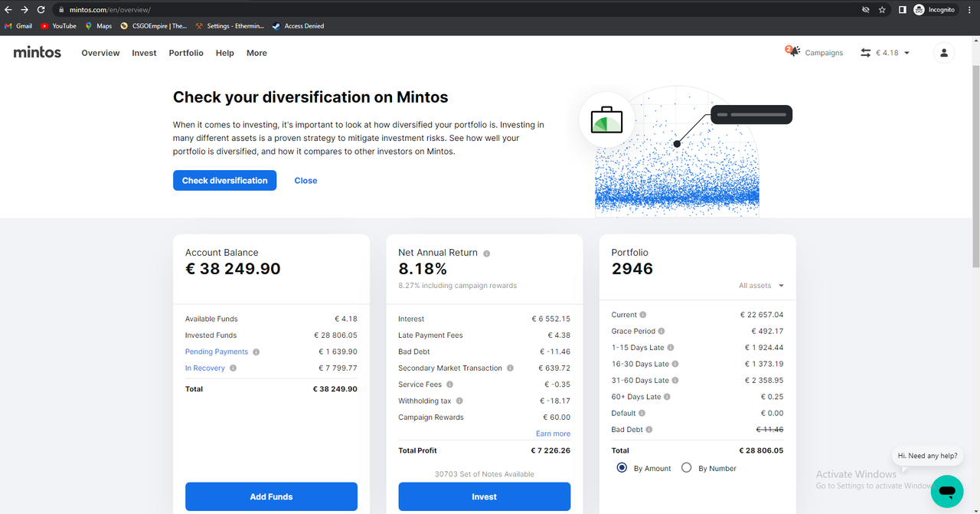Viewport: 980px width, 514px height.
Task: Open the Pending Payments link
Action: [x=217, y=352]
